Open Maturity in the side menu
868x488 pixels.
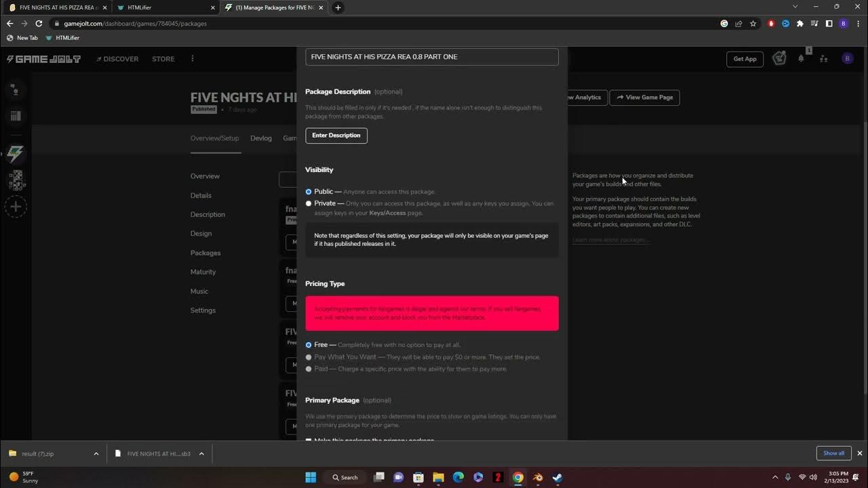click(203, 272)
